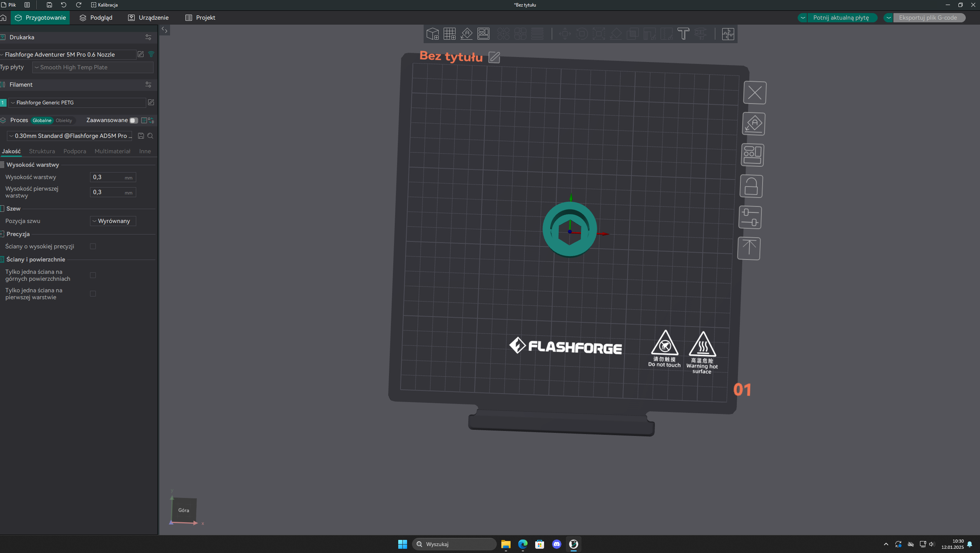Check Tylko jedna ściana na pierwszej warstwie
The image size is (980, 553).
coord(93,294)
